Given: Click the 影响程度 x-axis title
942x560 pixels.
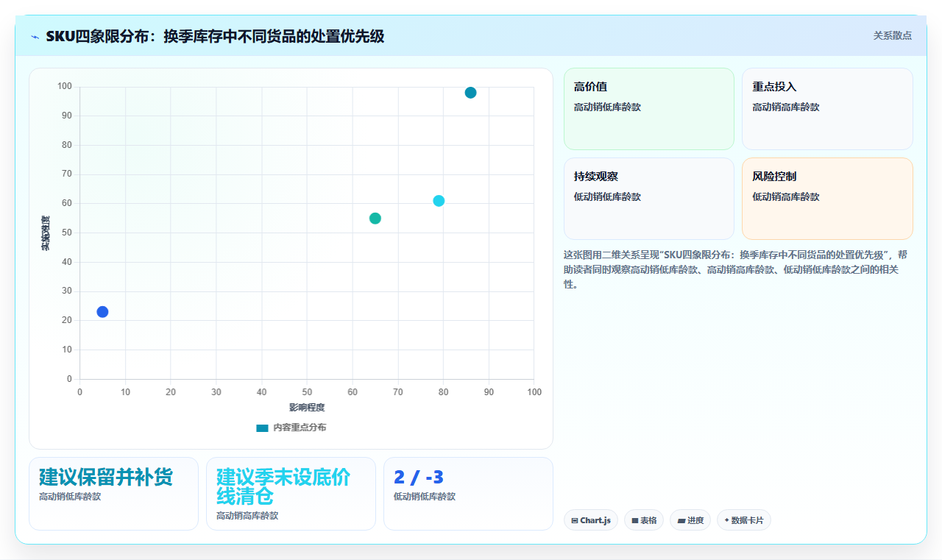Looking at the screenshot, I should [x=307, y=408].
